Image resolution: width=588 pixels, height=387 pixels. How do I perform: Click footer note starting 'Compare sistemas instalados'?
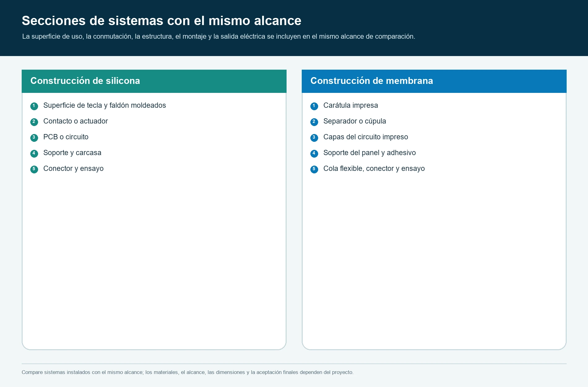coord(188,372)
